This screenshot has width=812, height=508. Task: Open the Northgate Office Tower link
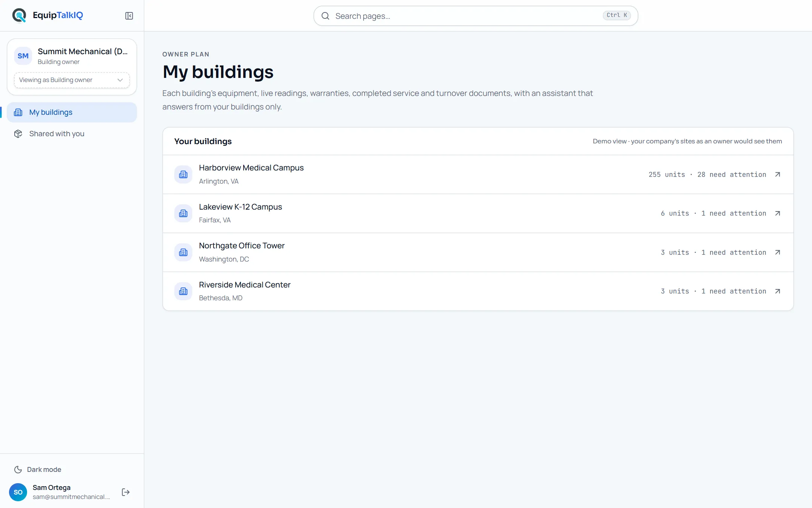478,252
